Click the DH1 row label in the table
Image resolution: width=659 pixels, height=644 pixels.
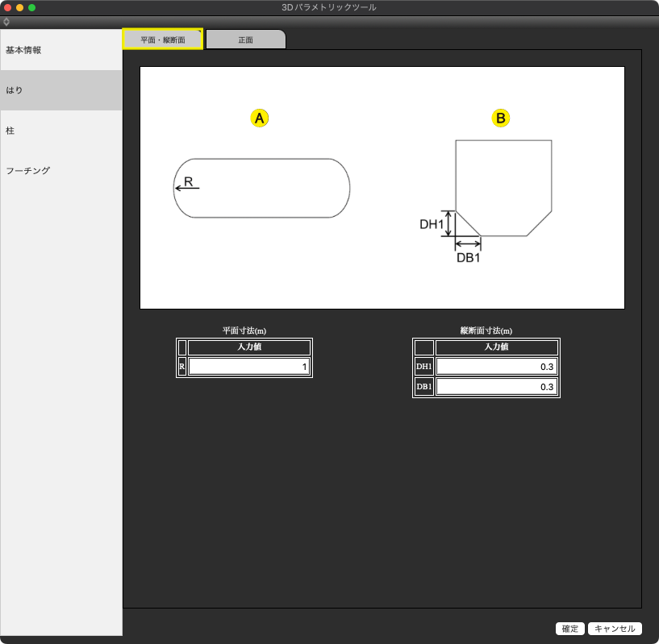[424, 366]
